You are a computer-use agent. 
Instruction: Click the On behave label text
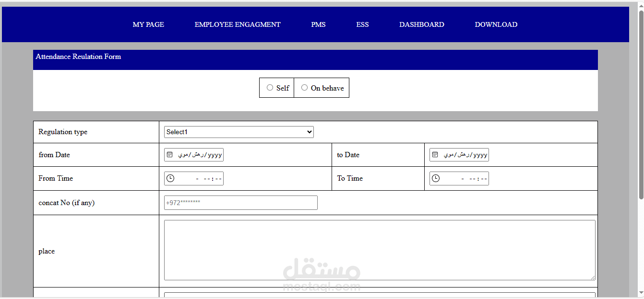coord(327,88)
